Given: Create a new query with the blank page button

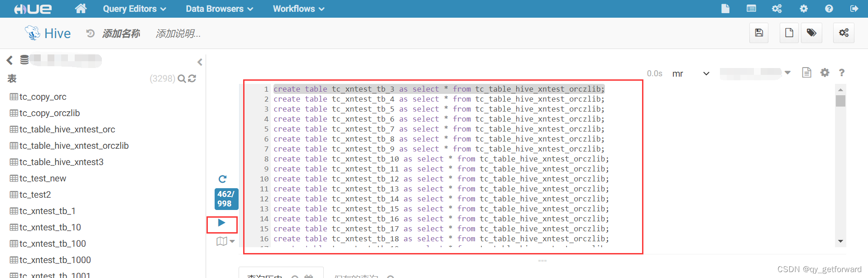Looking at the screenshot, I should (x=789, y=33).
